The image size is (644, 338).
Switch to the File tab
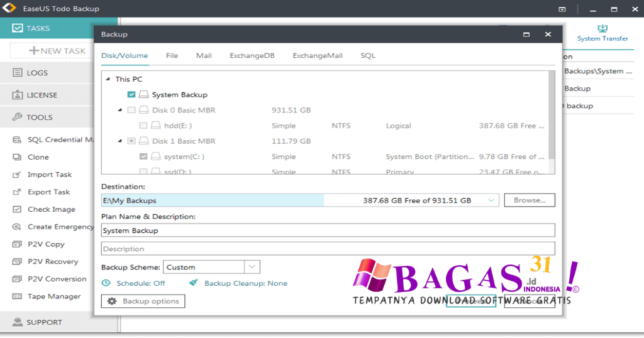pos(172,55)
